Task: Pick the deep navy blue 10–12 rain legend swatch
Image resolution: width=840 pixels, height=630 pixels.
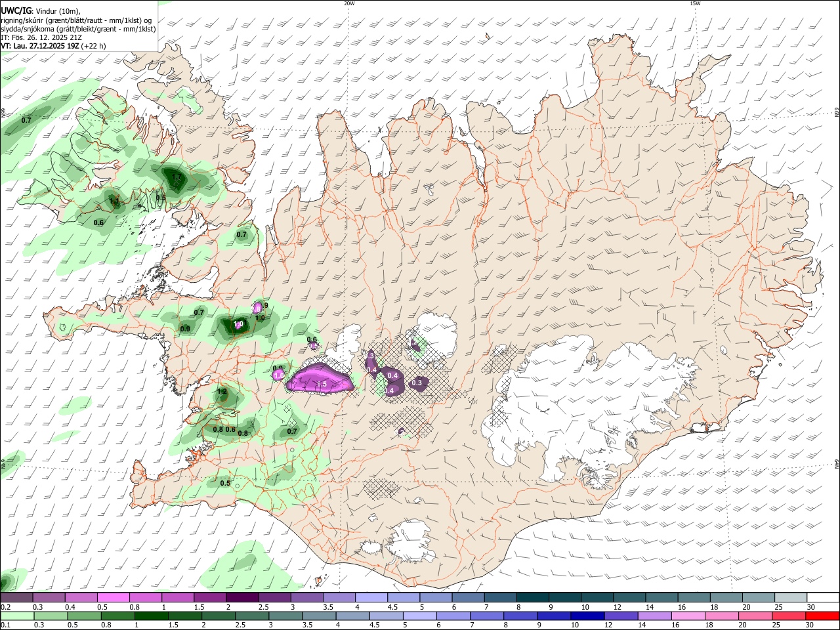Action: (588, 616)
